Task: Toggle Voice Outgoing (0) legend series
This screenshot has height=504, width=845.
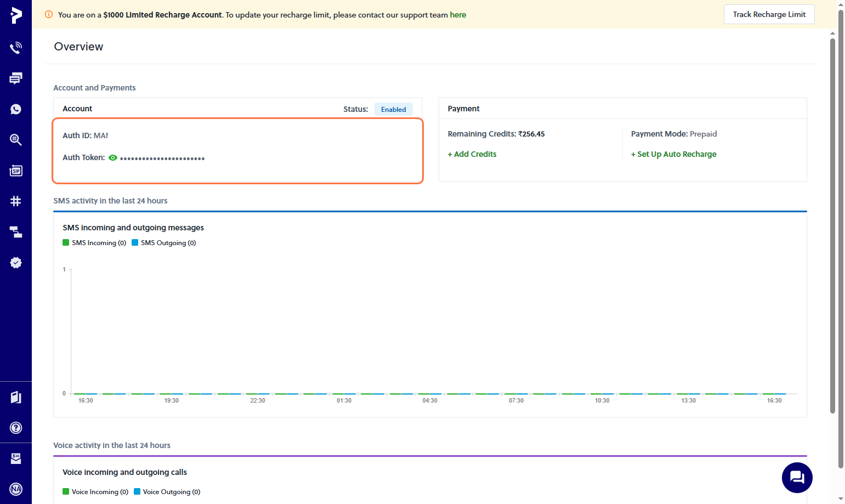Action: [167, 491]
